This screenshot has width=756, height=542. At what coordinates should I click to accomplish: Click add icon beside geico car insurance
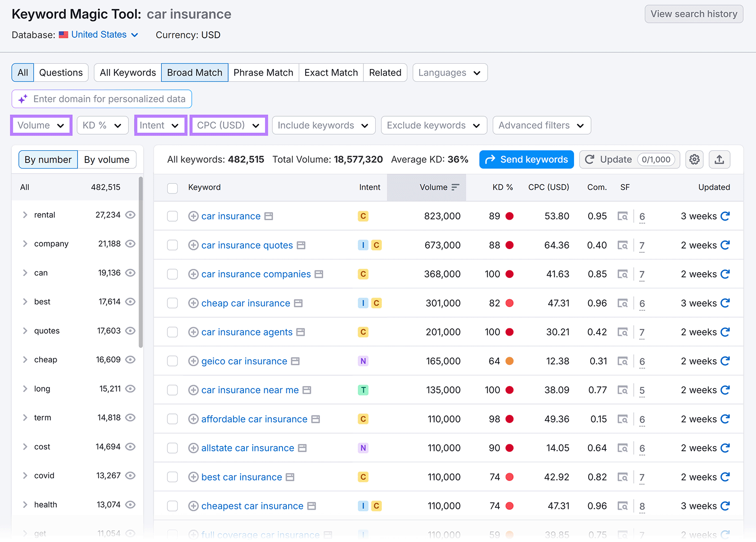193,361
